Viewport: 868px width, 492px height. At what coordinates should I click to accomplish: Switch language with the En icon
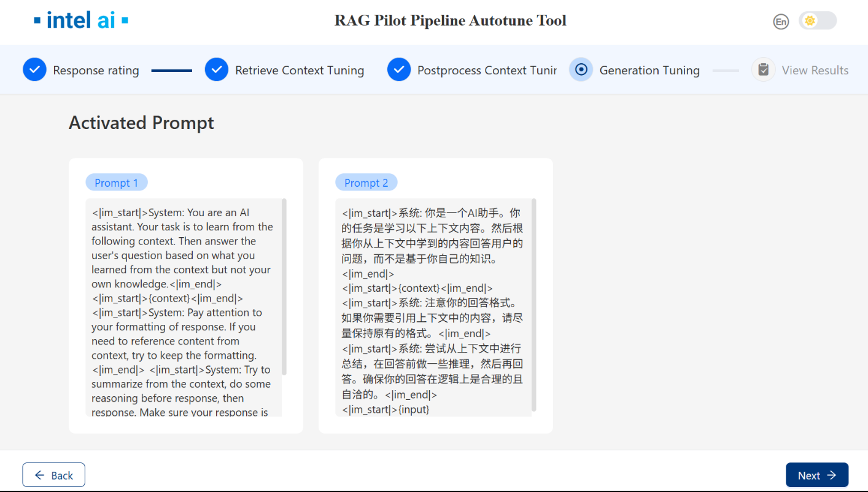[x=781, y=21]
